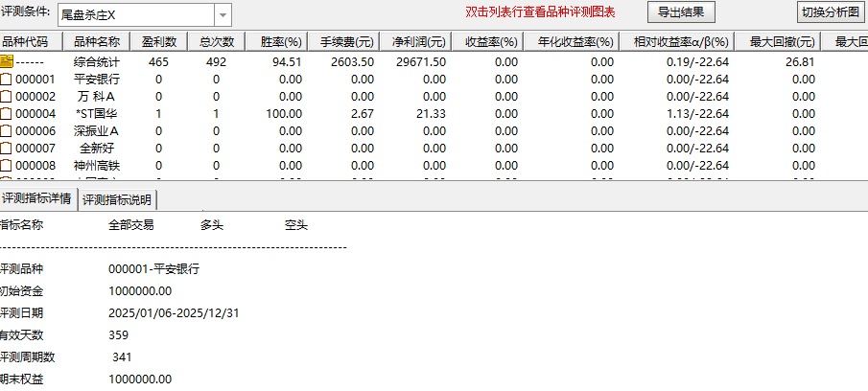868x391 pixels.
Task: Sort by the 年化收益率(%) column header
Action: coord(570,41)
